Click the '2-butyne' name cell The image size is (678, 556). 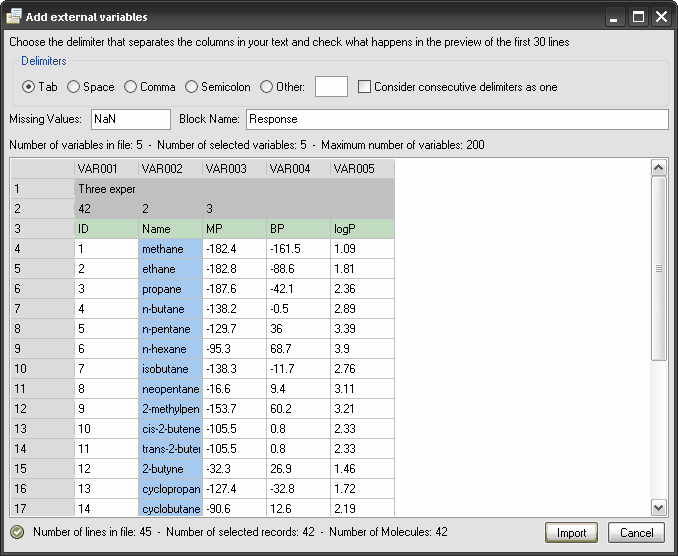point(170,469)
